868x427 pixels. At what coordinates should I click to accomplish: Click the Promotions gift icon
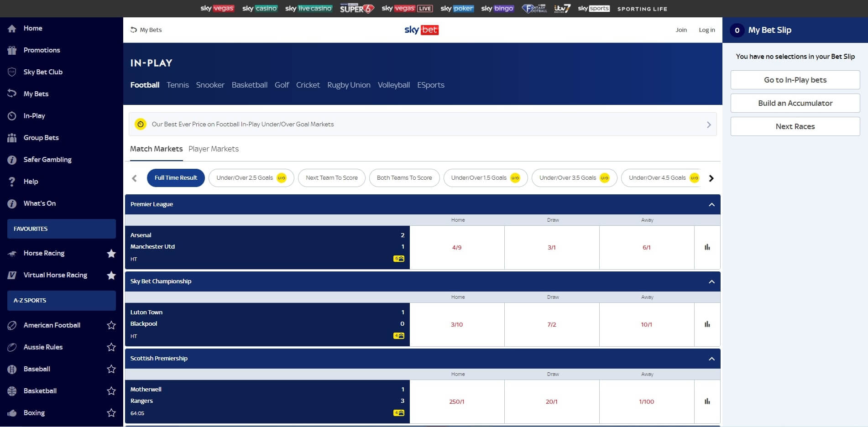pyautogui.click(x=12, y=50)
